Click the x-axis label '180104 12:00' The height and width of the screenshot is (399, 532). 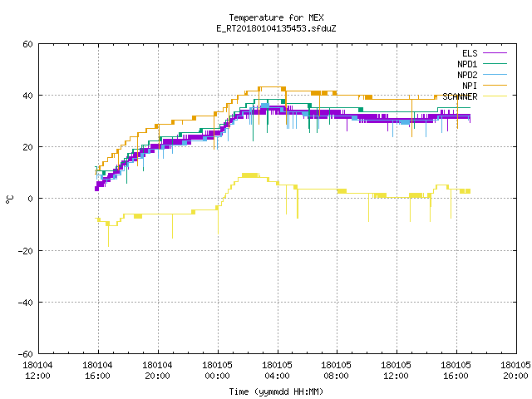click(x=37, y=371)
